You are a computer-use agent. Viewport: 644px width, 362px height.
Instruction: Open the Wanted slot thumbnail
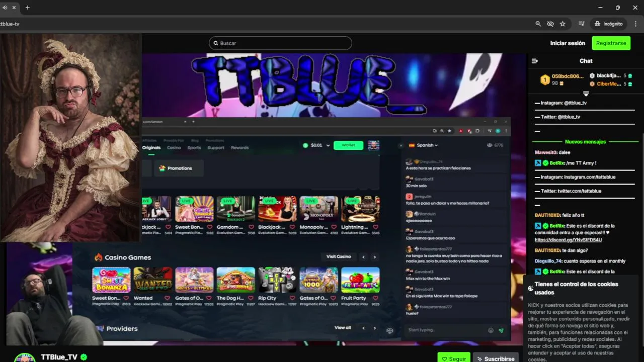click(x=153, y=280)
